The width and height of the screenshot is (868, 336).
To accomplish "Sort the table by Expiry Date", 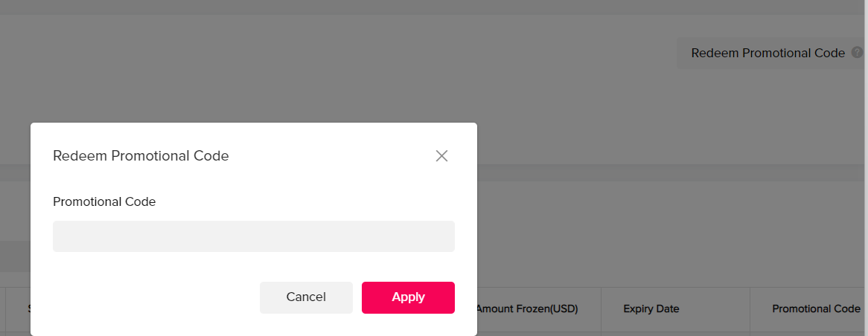I will click(651, 309).
